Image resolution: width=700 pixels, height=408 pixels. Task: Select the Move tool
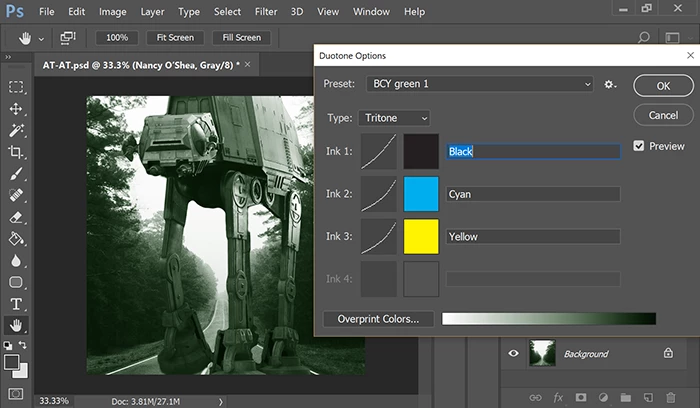point(16,109)
